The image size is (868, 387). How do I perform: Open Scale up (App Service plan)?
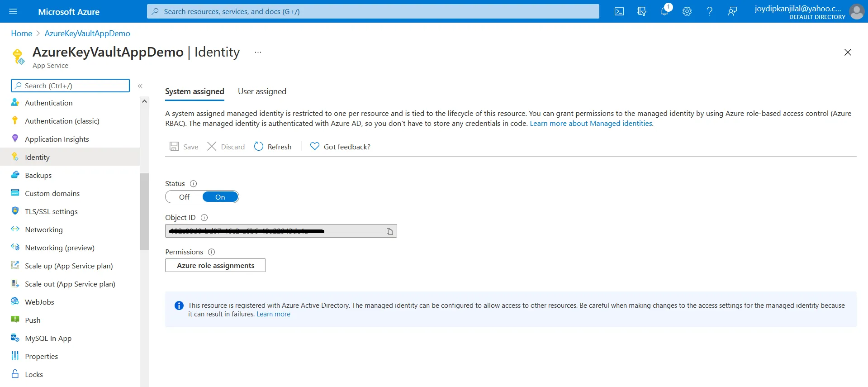click(70, 266)
